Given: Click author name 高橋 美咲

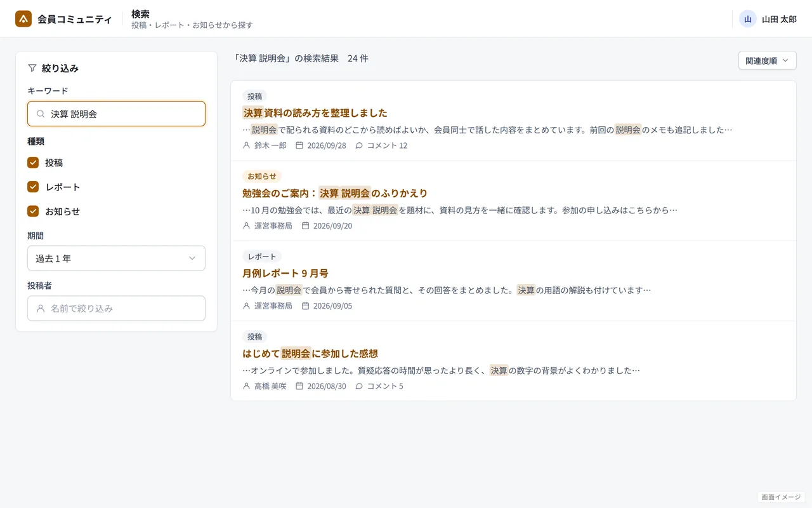Looking at the screenshot, I should [x=270, y=386].
